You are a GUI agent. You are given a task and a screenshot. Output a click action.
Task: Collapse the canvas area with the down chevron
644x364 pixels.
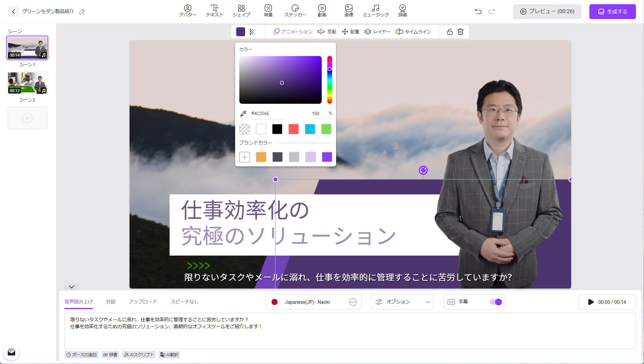[x=71, y=287]
